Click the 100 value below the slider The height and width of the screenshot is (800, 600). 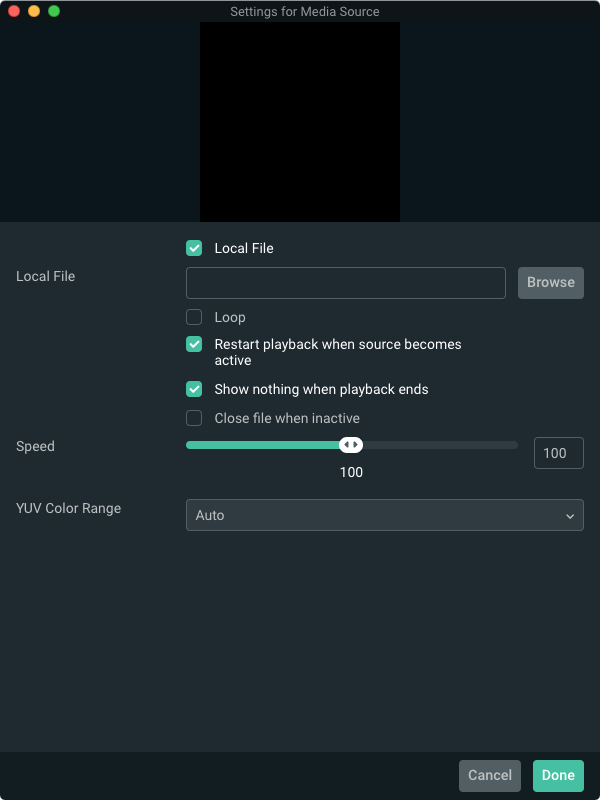coord(351,472)
